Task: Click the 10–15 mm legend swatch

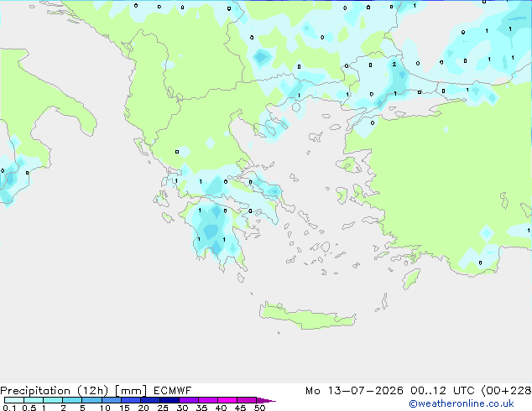Action: 111,400
